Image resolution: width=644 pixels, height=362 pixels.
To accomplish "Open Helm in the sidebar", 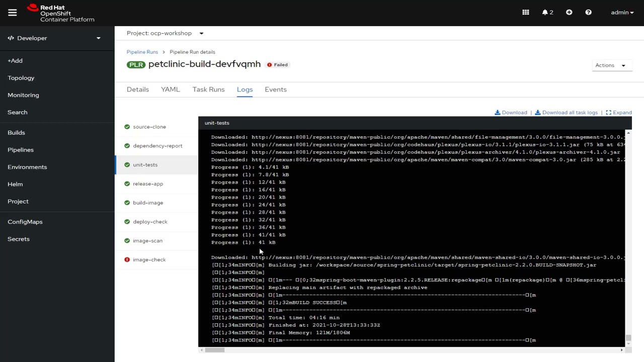I will coord(15,184).
